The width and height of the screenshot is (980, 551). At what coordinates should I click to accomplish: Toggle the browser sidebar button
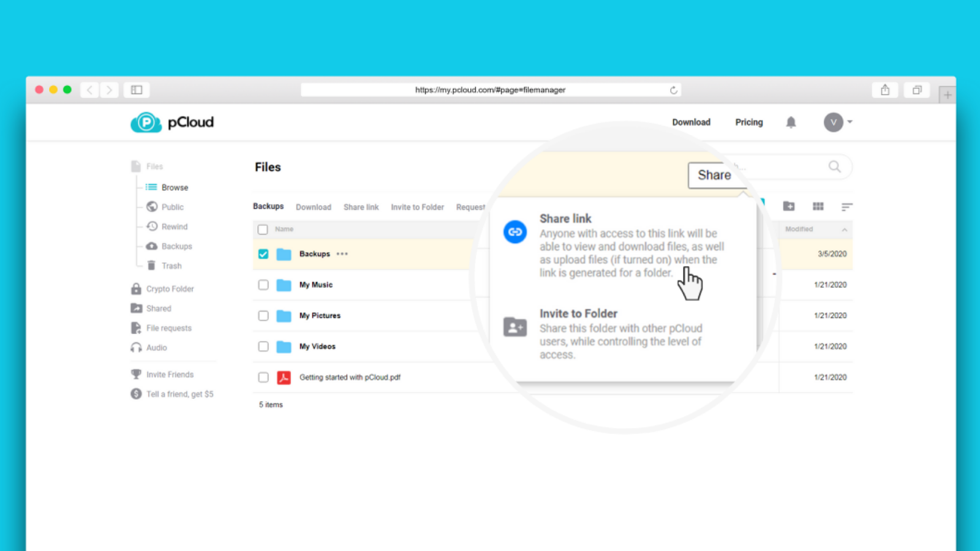(137, 90)
